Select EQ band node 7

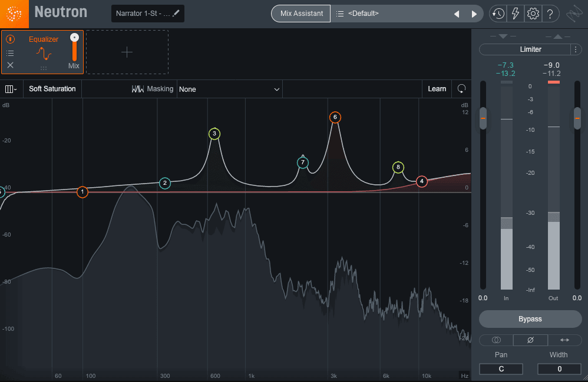pyautogui.click(x=303, y=162)
